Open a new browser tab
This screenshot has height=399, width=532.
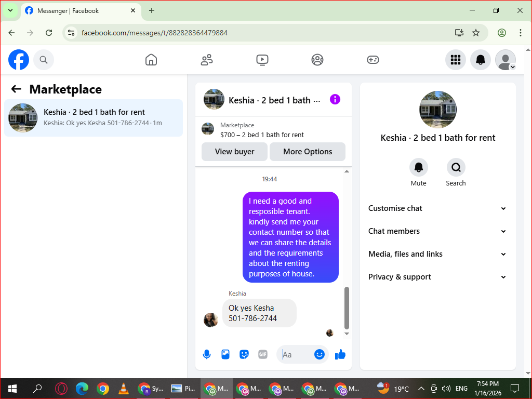152,10
